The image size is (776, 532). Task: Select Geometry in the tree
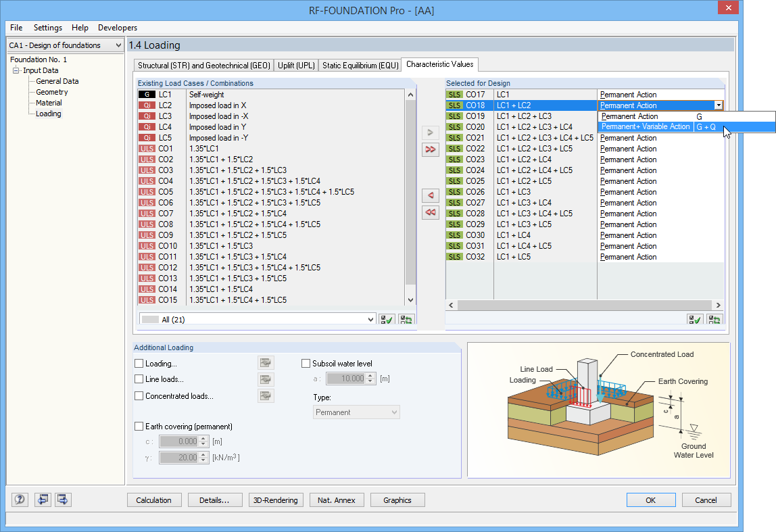click(51, 92)
